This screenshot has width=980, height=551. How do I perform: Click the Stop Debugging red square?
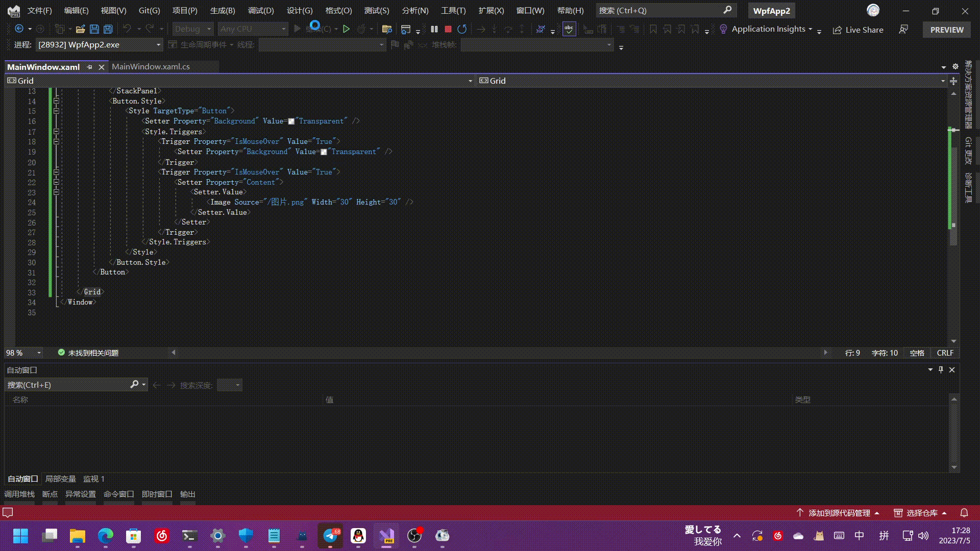click(x=448, y=29)
